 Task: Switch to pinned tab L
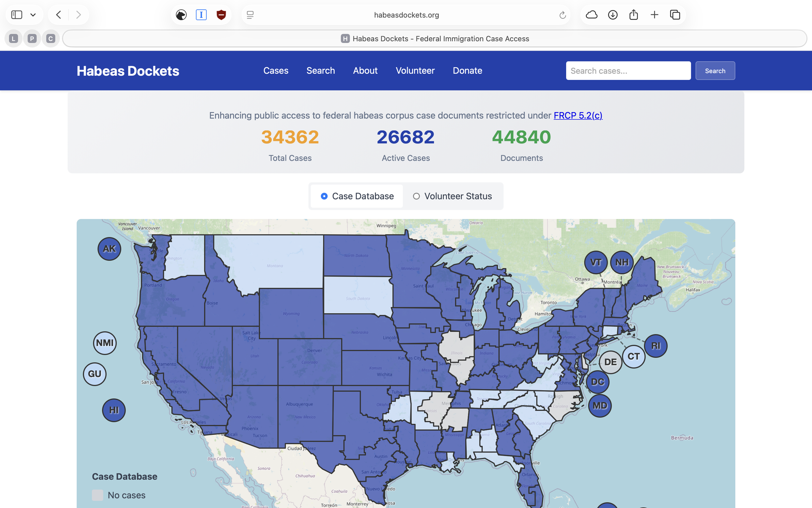click(x=13, y=39)
